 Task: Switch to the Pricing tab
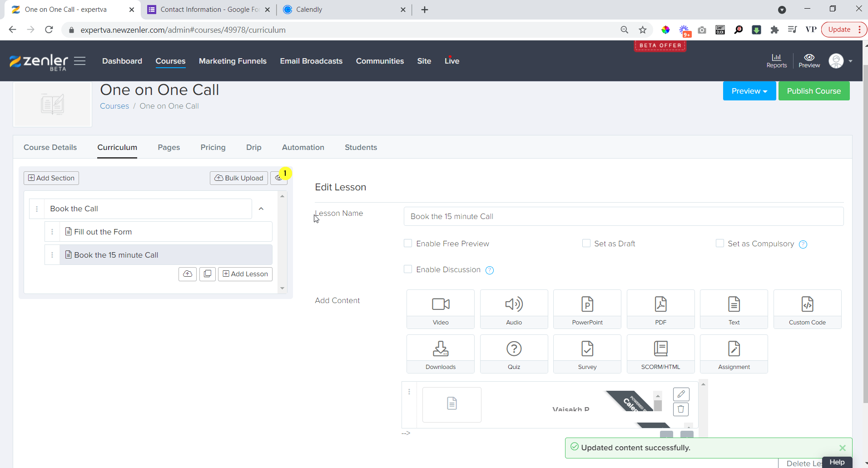(213, 147)
